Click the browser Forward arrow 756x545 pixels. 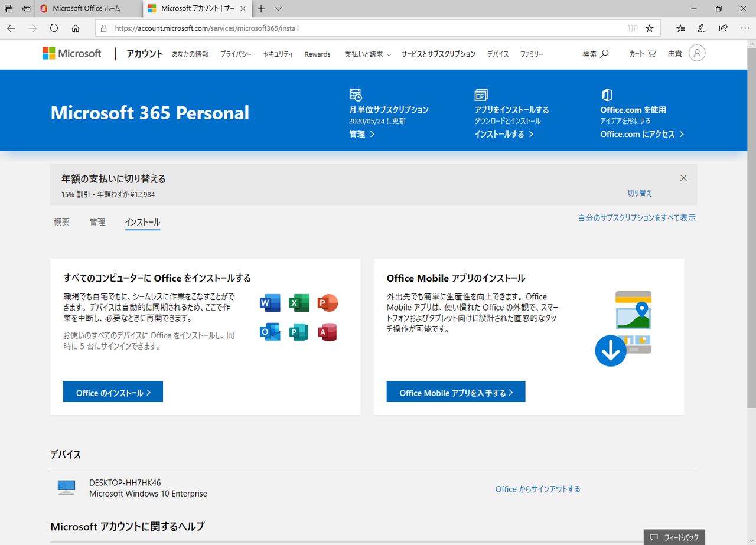(32, 28)
